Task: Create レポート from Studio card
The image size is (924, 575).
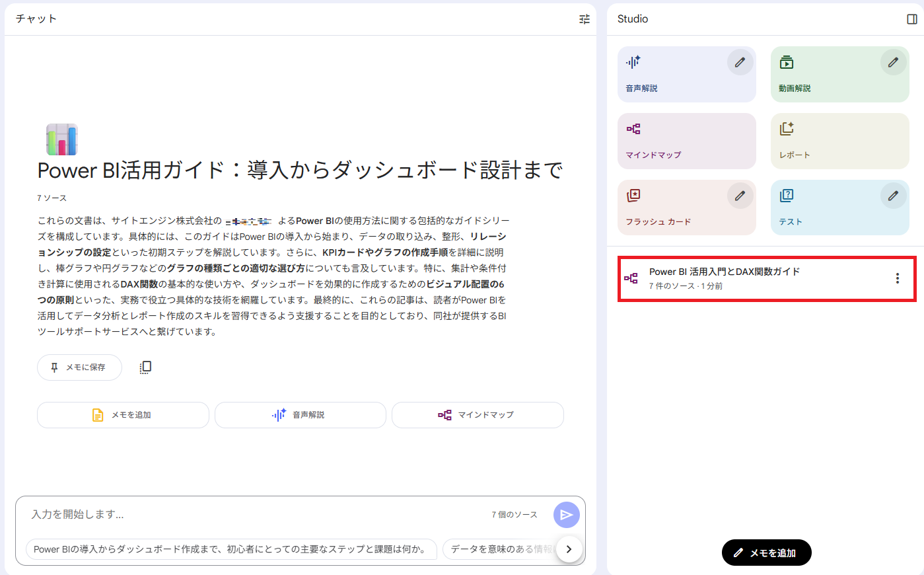Action: point(840,141)
